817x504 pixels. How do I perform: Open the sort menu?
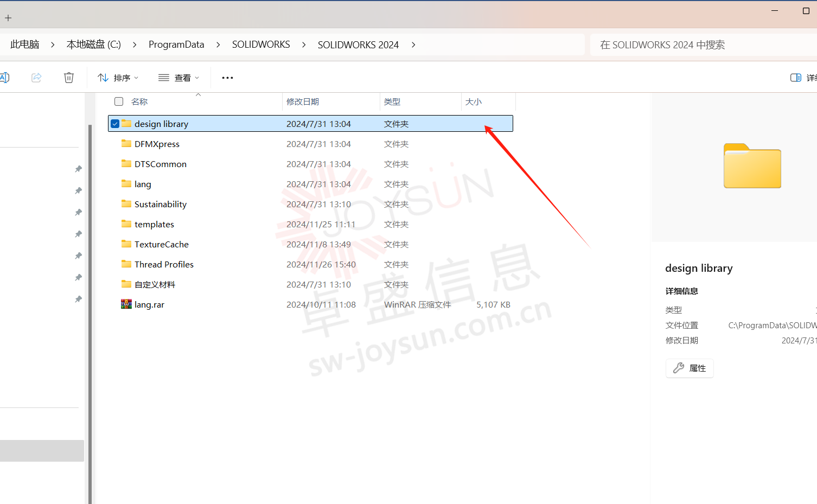118,78
